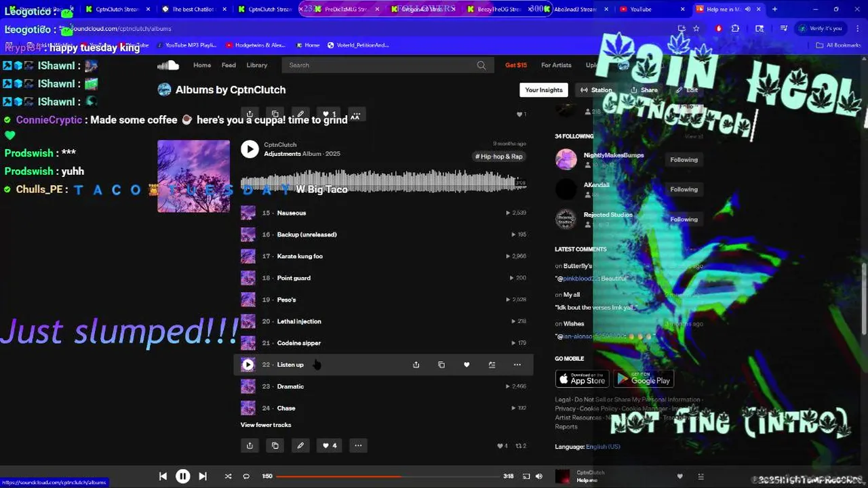Play the Adjustments album
868x488 pixels.
pos(250,149)
